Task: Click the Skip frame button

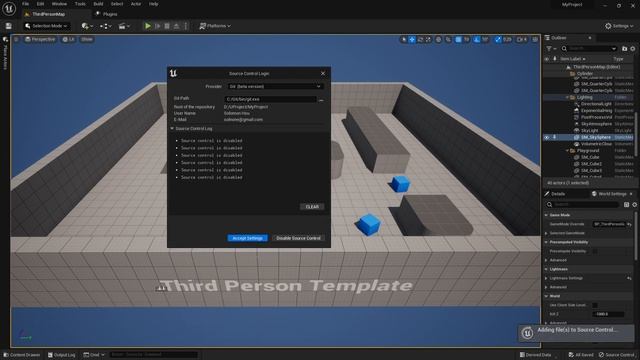Action: click(x=158, y=26)
